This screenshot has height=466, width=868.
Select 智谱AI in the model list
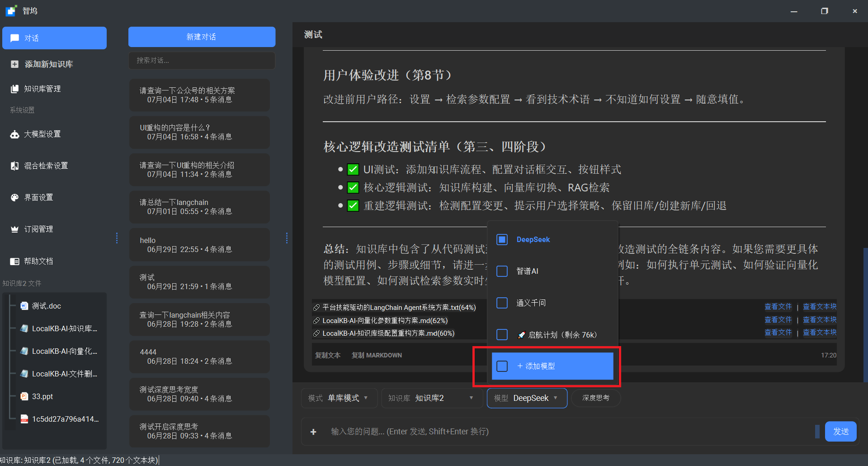[552, 271]
